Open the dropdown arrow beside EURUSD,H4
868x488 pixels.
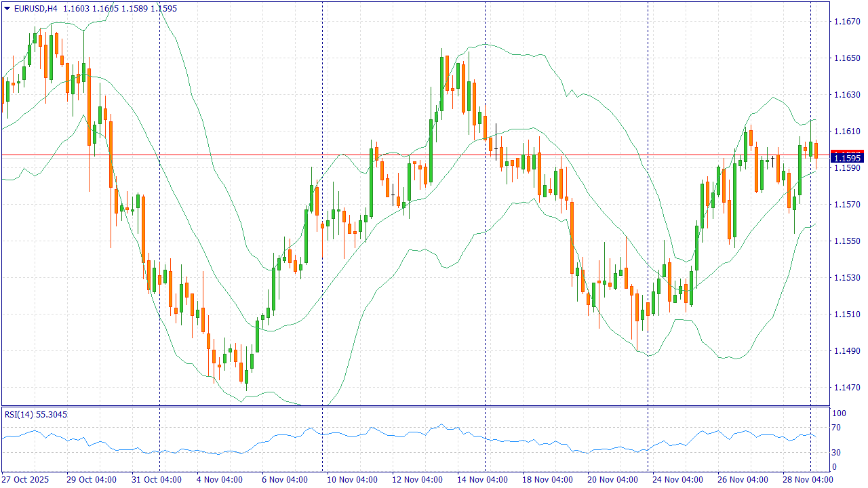pos(7,8)
